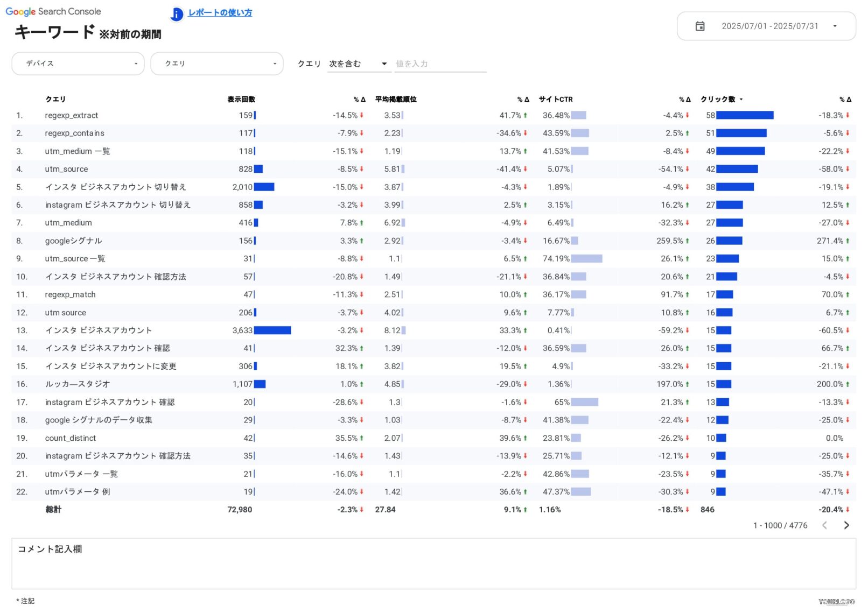868x613 pixels.
Task: Open date range 2025/07/01 - 2025/07/31 selector
Action: [769, 26]
